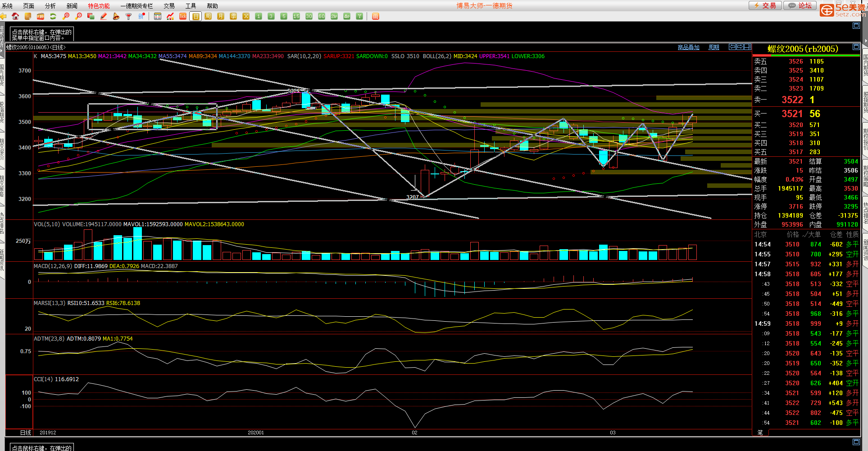Click the 交易 trade button

pyautogui.click(x=765, y=5)
